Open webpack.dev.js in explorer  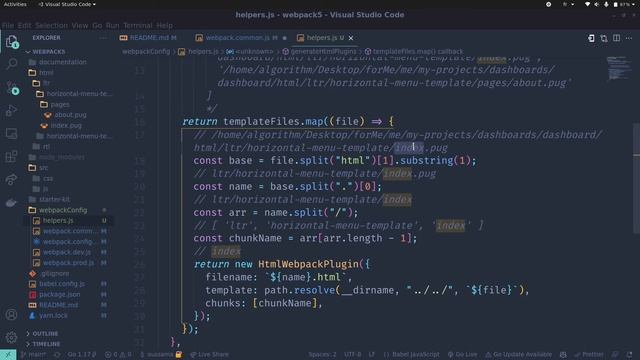pyautogui.click(x=67, y=252)
